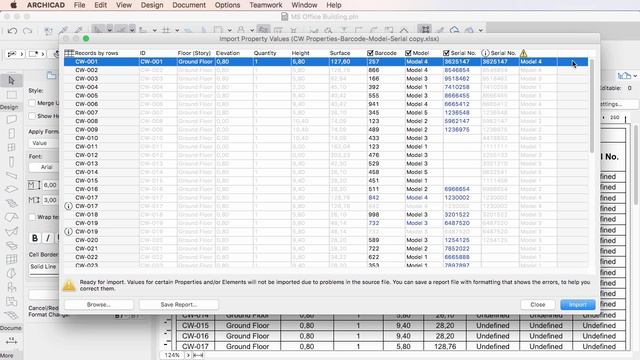The width and height of the screenshot is (640, 360).
Task: Click the Redo arrow icon
Action: coord(27,31)
